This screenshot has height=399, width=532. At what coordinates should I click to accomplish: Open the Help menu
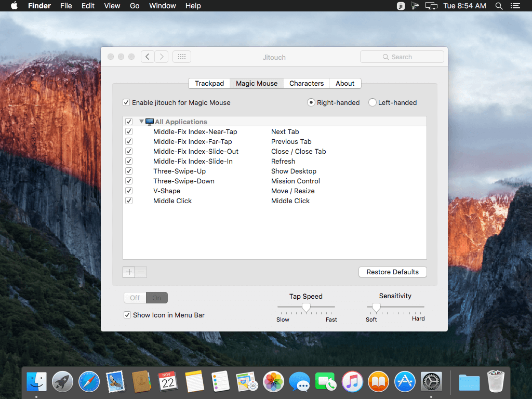pyautogui.click(x=193, y=6)
